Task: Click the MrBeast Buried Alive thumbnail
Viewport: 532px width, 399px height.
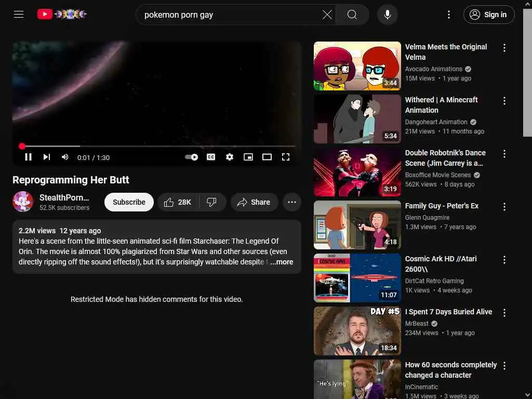Action: pos(357,331)
